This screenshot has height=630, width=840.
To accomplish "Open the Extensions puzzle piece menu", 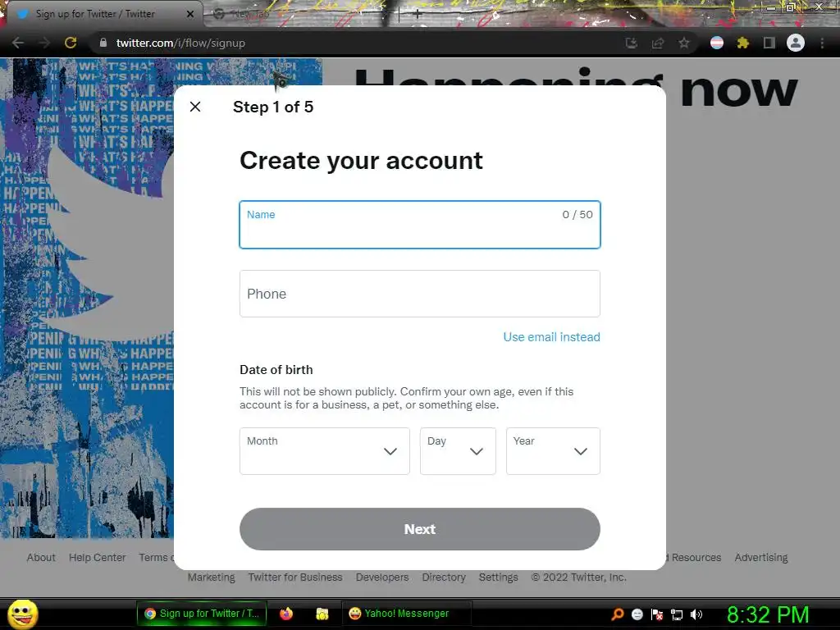I will [x=742, y=43].
